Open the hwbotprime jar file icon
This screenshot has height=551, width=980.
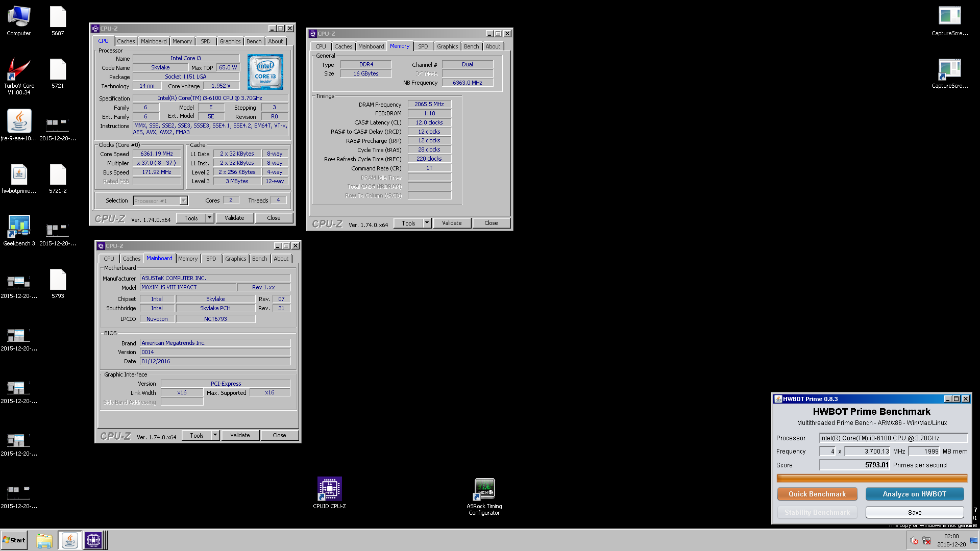coord(19,179)
